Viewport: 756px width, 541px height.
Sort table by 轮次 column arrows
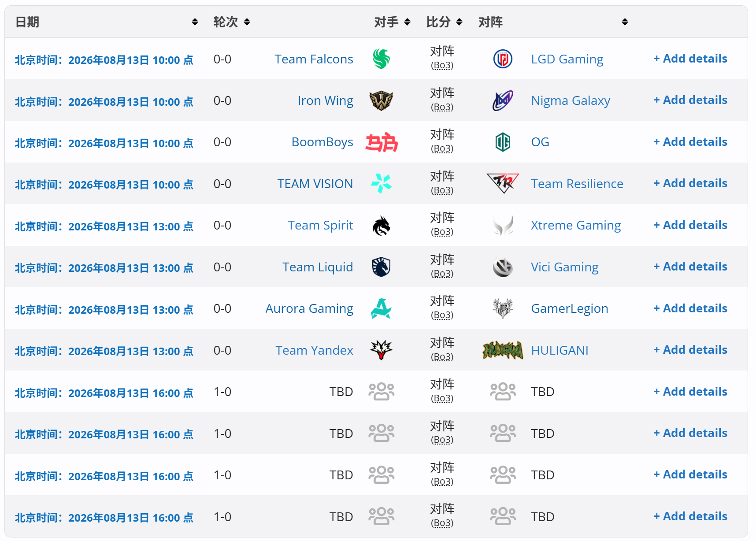click(247, 22)
